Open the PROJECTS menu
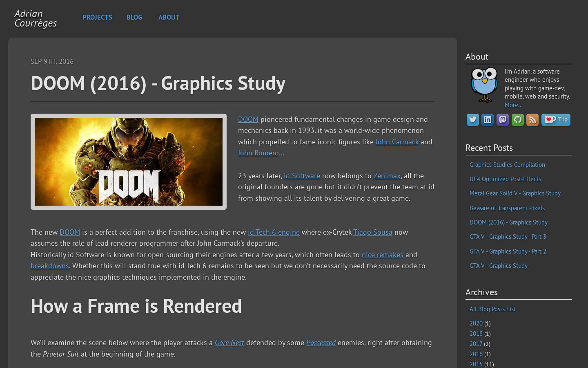 pos(97,17)
